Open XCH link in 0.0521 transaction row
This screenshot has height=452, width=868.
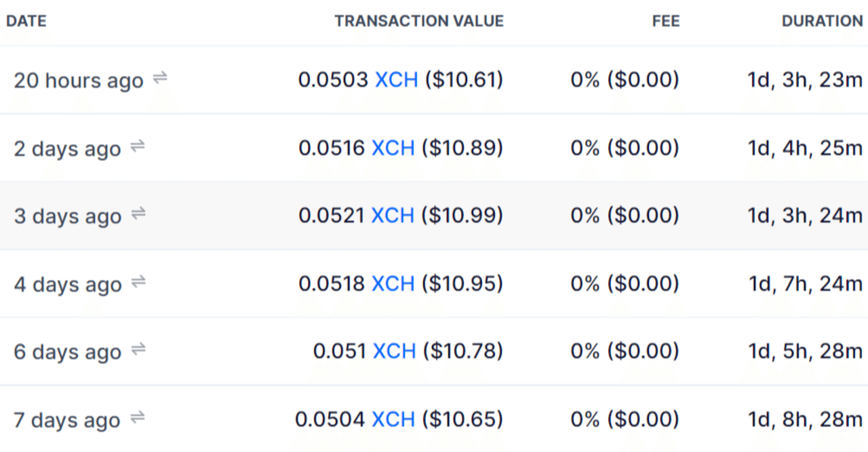(393, 215)
